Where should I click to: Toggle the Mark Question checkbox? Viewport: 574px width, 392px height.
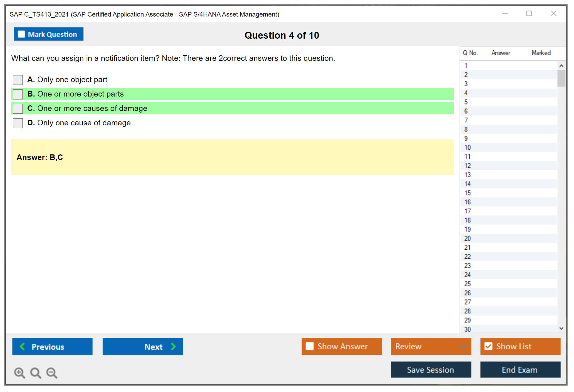click(x=21, y=34)
